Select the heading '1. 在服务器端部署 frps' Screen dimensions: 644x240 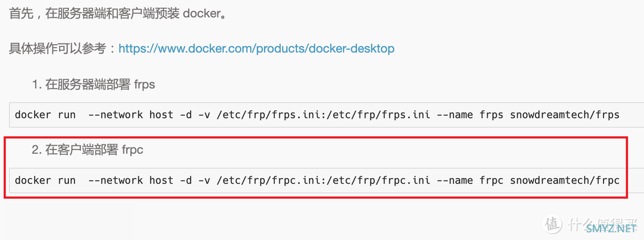coord(94,85)
